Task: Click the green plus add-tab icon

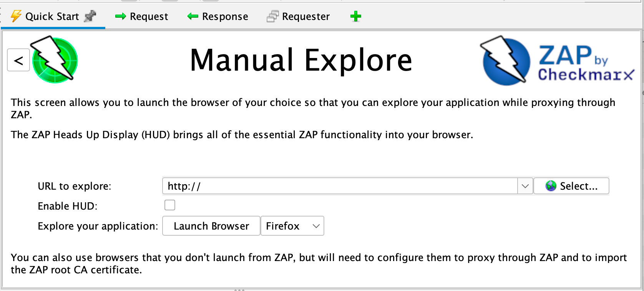Action: coord(356,17)
